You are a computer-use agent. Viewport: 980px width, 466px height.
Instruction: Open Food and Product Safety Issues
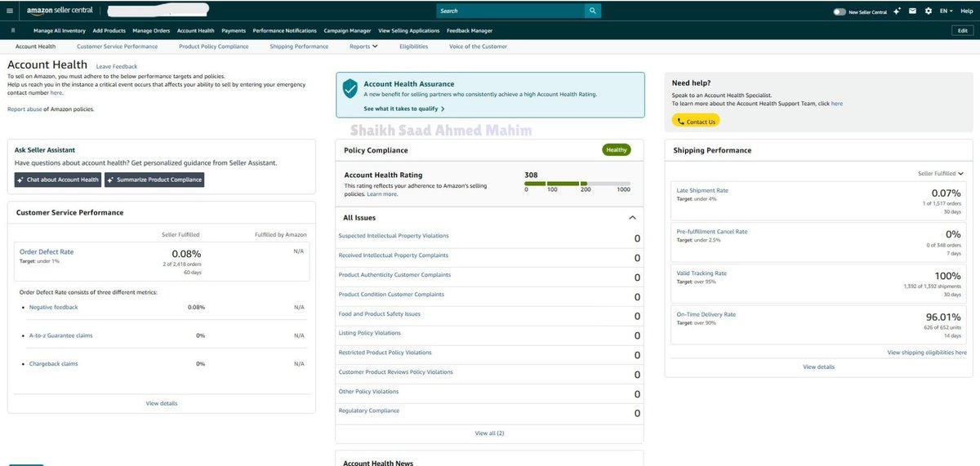pos(380,314)
